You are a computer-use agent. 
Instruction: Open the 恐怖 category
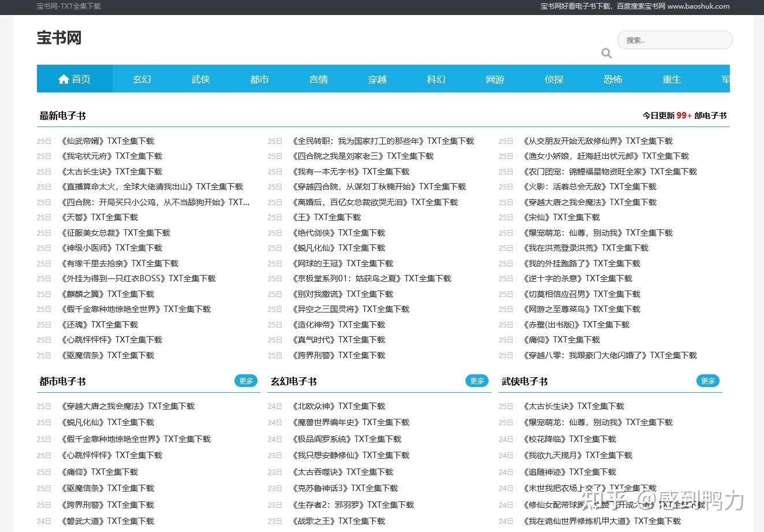coord(613,79)
